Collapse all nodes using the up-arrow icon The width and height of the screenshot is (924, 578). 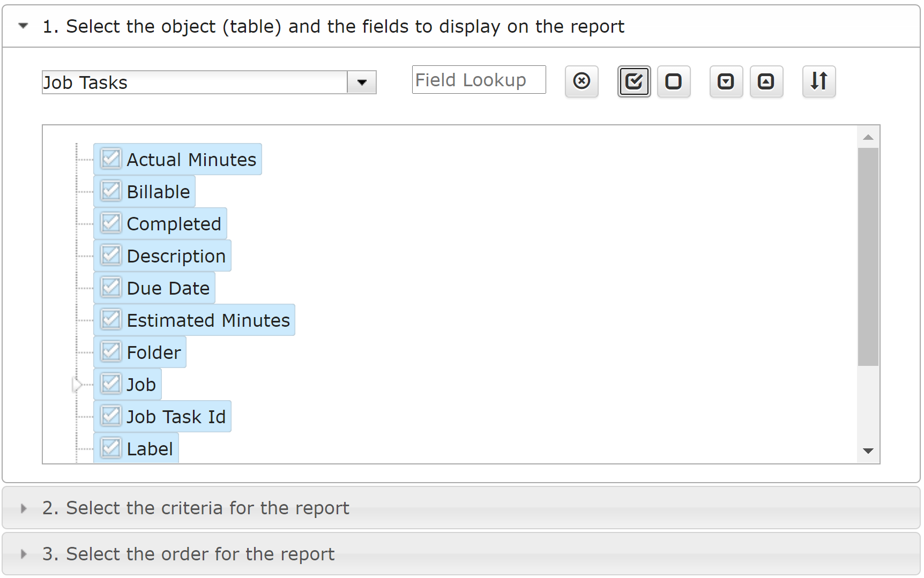[766, 81]
